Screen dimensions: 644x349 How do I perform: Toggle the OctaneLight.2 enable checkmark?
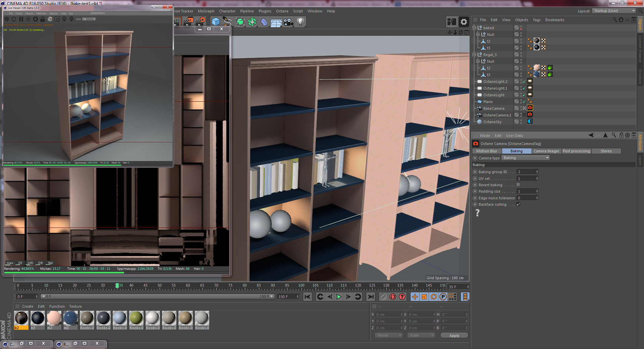coord(524,82)
